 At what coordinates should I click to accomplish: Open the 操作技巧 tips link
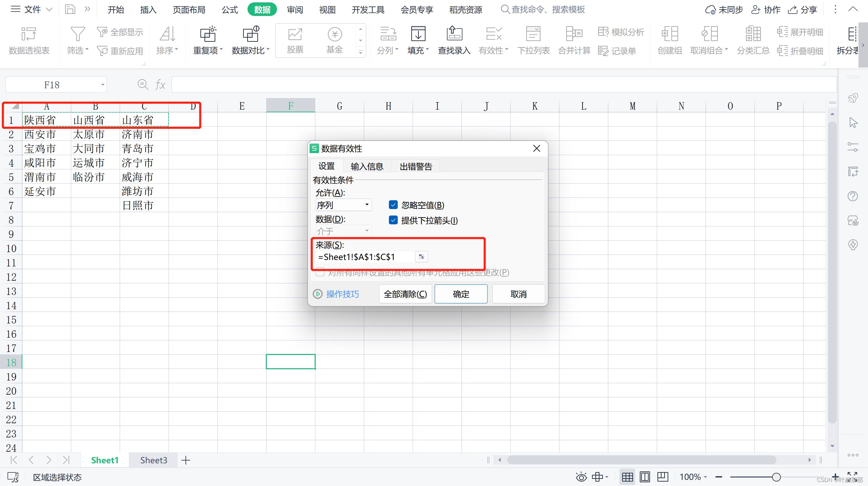click(x=342, y=294)
